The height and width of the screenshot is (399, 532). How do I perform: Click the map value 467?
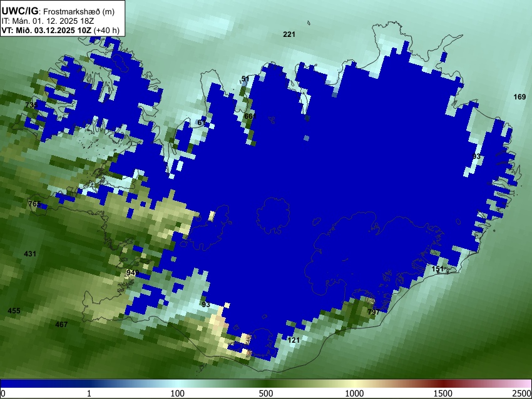pyautogui.click(x=61, y=325)
